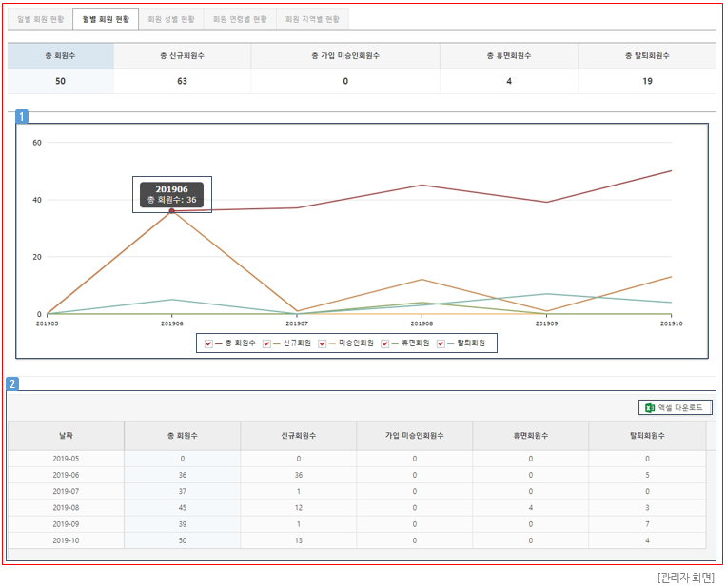Click the 총 회원수 legend label

[x=241, y=343]
